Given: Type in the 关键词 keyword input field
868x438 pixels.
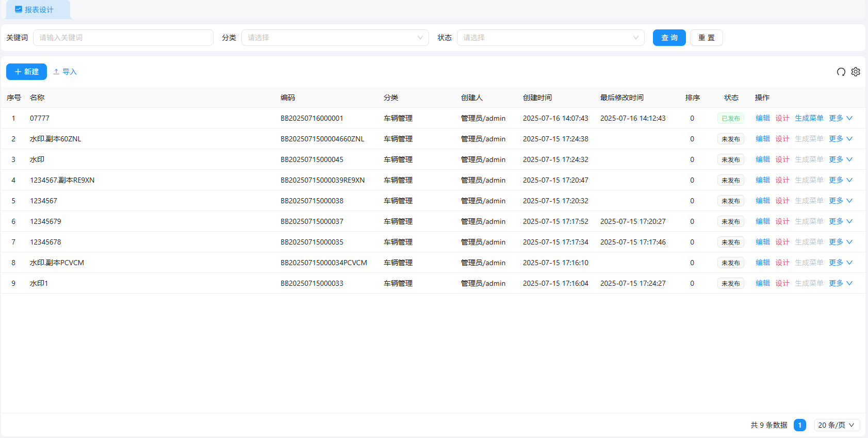Looking at the screenshot, I should click(x=123, y=38).
